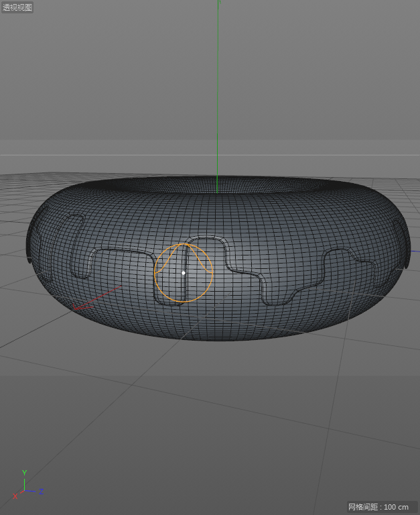Image resolution: width=420 pixels, height=515 pixels.
Task: Click the top edge of orange brush circle
Action: (x=184, y=243)
